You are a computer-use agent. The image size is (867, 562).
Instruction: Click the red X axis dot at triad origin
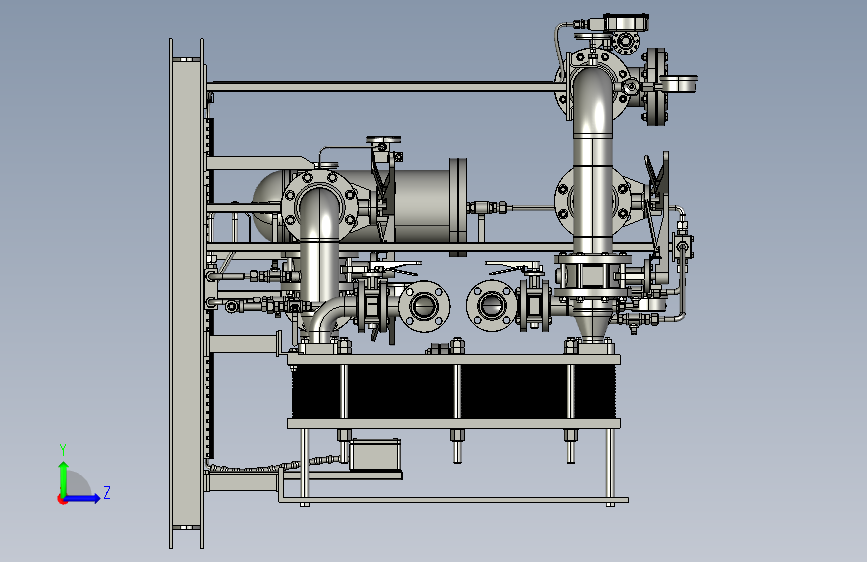tap(62, 499)
